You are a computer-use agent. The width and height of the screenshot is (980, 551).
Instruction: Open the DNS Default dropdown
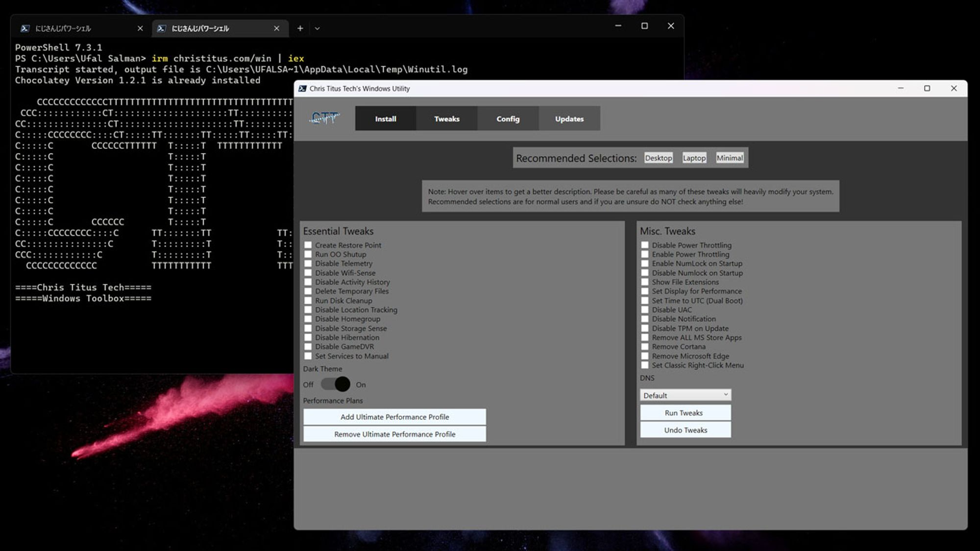(686, 395)
